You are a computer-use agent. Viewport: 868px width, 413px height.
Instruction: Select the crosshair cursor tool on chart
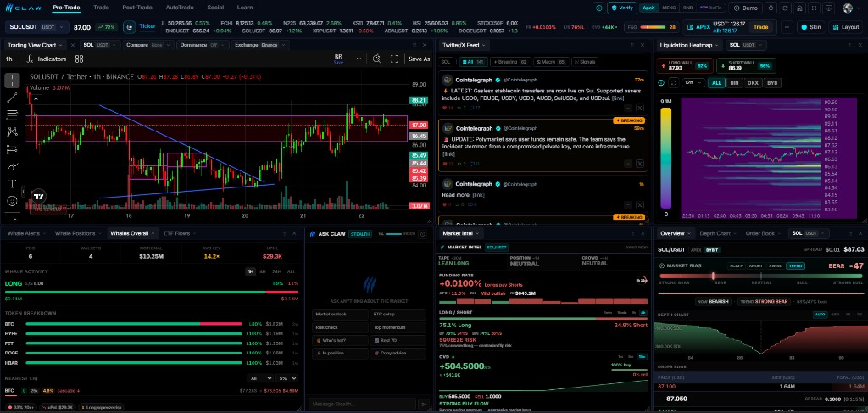(12, 81)
